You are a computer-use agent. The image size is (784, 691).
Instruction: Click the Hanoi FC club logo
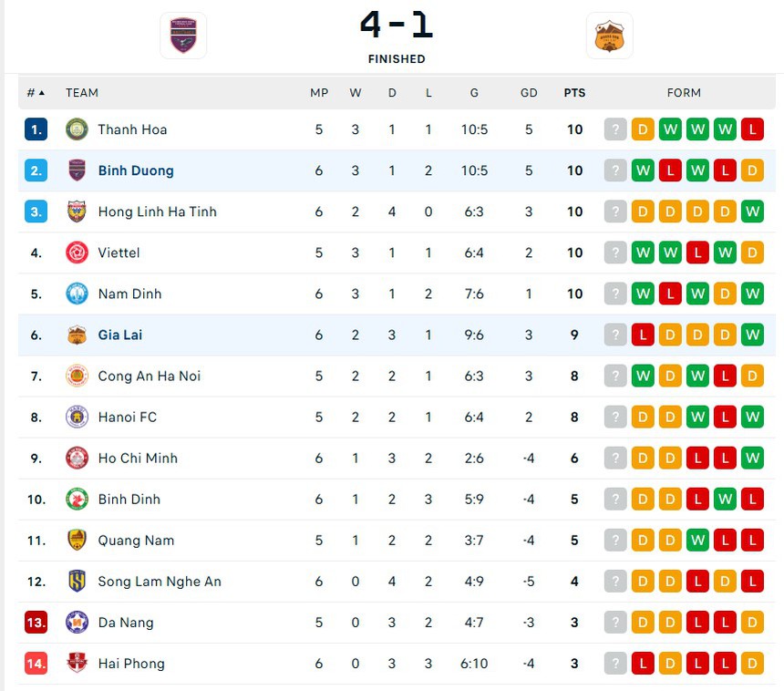pyautogui.click(x=77, y=417)
